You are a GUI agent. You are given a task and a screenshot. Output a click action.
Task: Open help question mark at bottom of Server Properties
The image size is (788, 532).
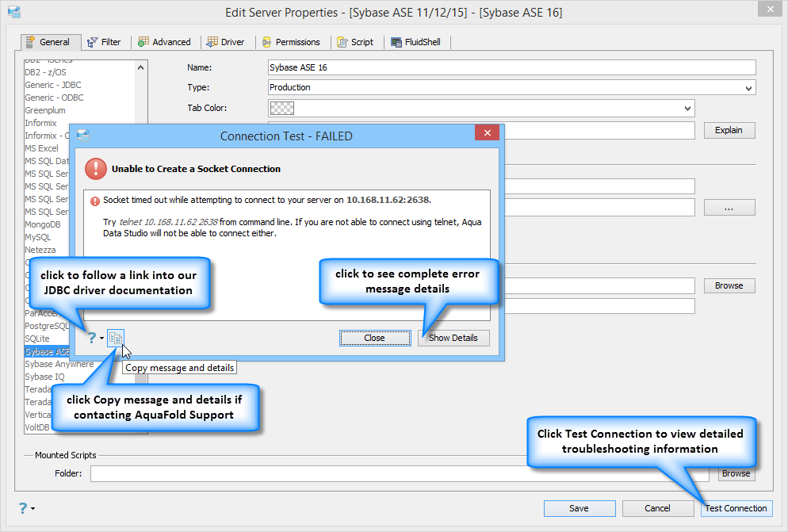coord(23,508)
